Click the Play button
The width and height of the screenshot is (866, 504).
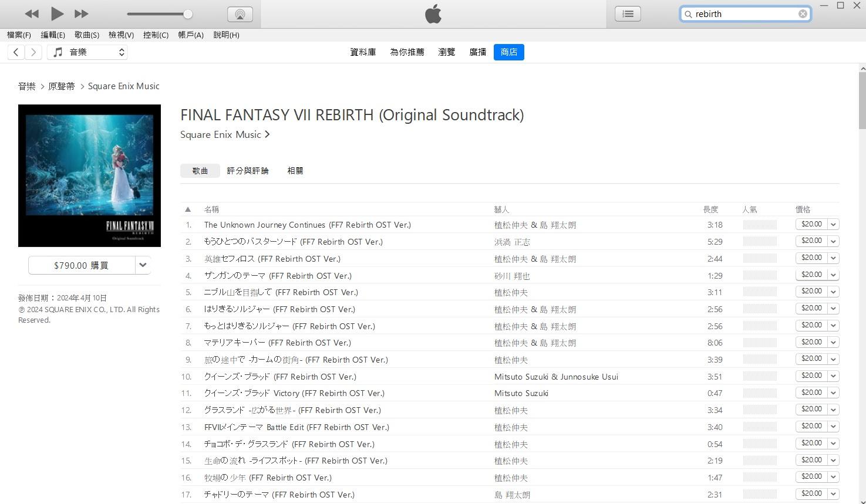pos(57,13)
